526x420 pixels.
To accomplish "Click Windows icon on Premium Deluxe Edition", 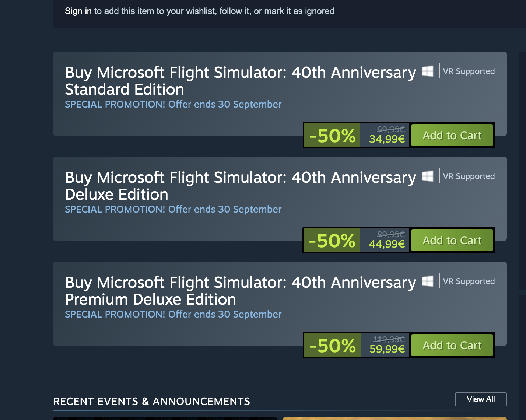I will [x=427, y=281].
